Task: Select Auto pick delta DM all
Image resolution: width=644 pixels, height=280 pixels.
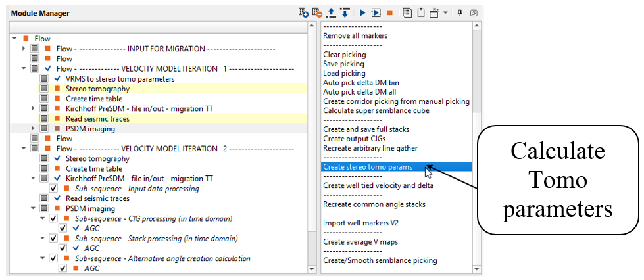Action: coord(360,92)
